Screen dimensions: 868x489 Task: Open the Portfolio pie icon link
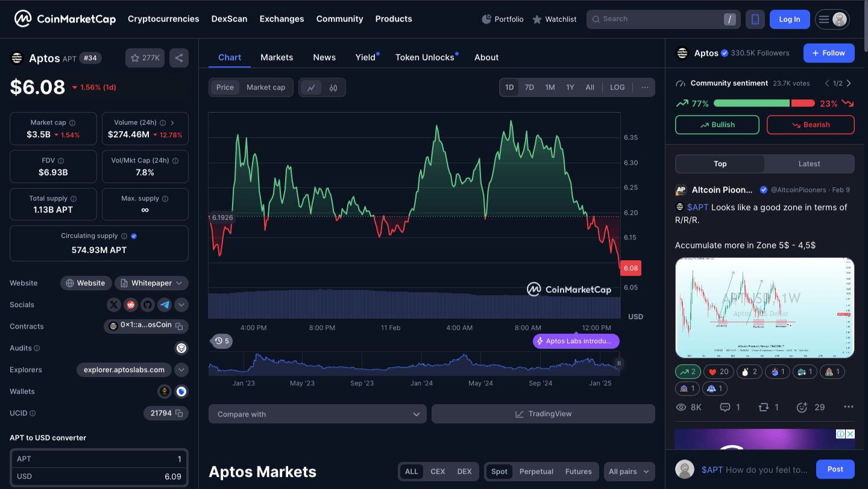click(x=502, y=19)
